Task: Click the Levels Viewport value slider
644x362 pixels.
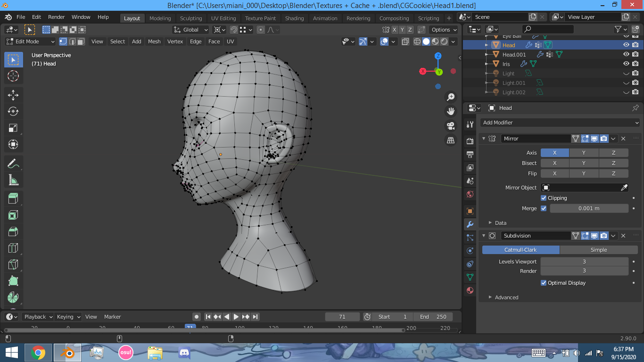Action: [584, 262]
